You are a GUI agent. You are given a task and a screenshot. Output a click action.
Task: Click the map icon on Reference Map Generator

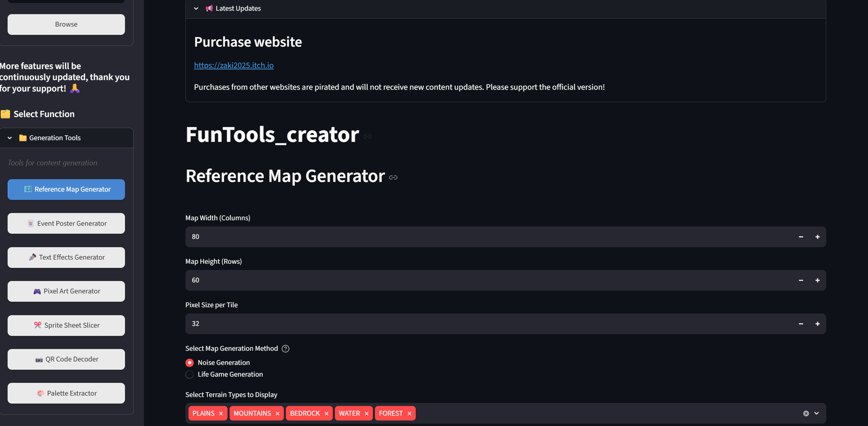[28, 189]
